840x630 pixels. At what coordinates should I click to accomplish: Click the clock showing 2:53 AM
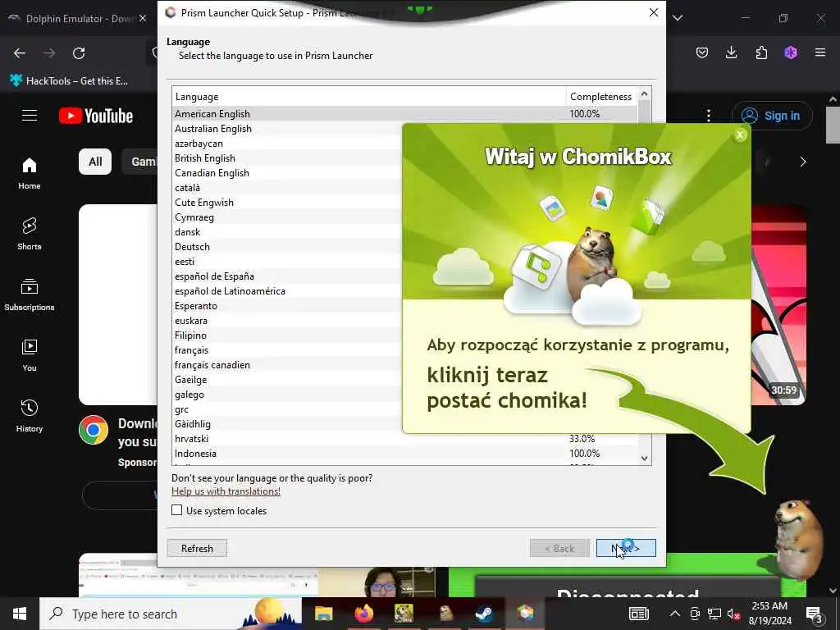tap(769, 606)
